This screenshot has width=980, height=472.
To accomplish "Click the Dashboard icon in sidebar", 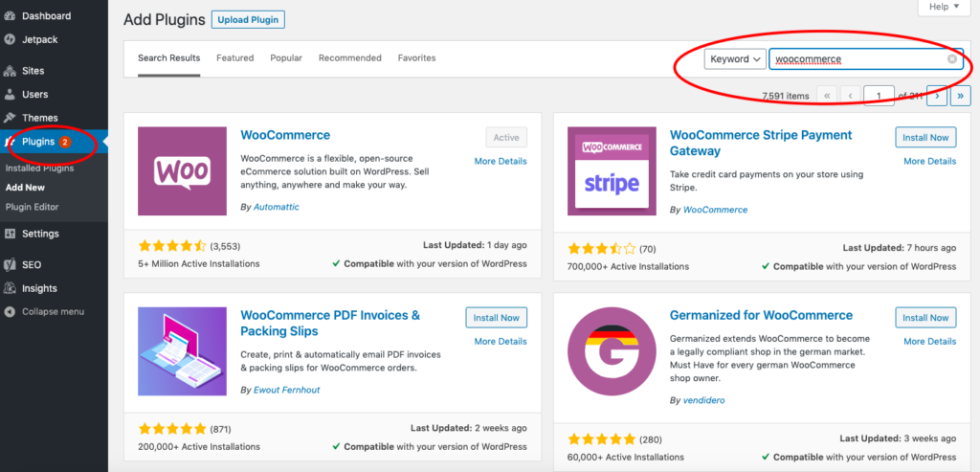I will [x=10, y=15].
